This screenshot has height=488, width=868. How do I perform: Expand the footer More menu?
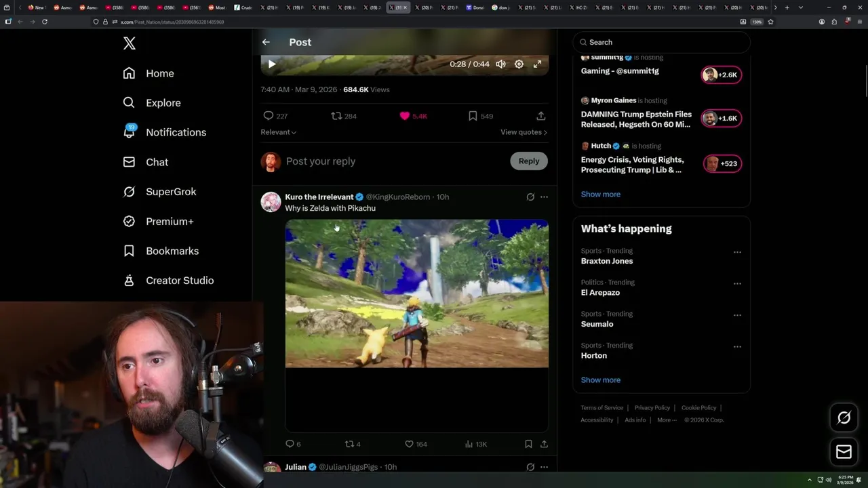[666, 420]
